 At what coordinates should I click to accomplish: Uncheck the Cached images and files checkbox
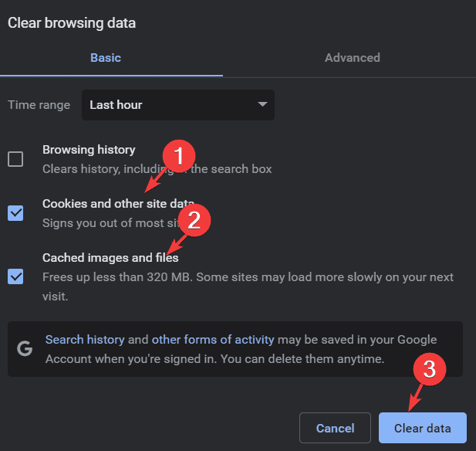[15, 276]
